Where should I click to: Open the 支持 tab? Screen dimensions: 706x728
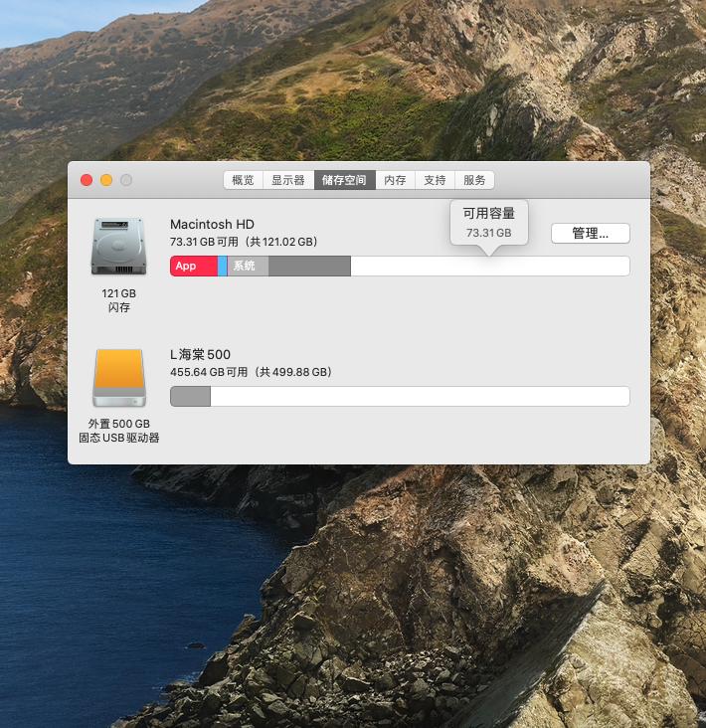[x=435, y=180]
